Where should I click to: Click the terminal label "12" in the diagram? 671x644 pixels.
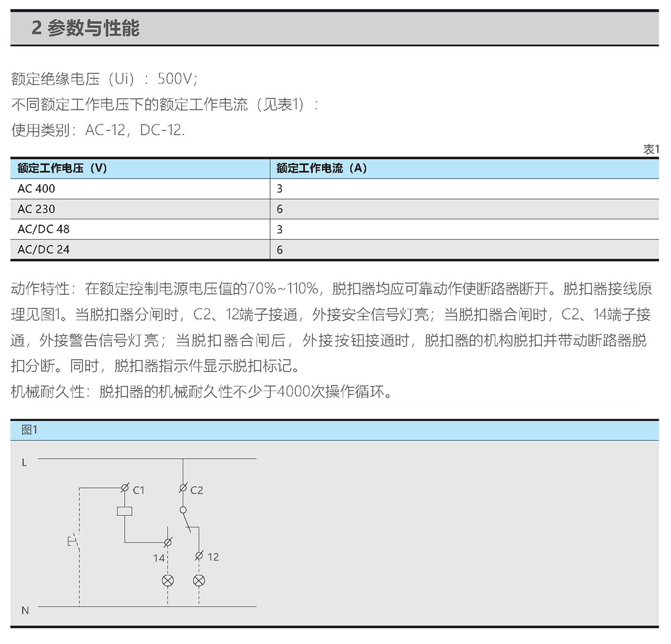pos(213,557)
